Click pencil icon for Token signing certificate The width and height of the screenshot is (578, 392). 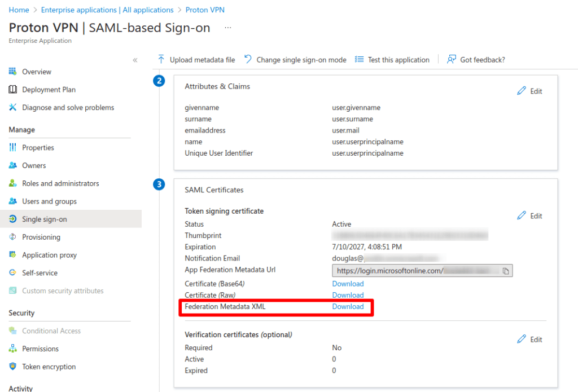(x=521, y=215)
